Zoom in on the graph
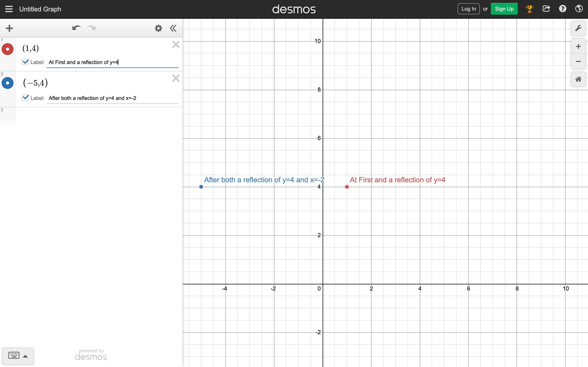Viewport: 588px width, 367px height. (578, 46)
